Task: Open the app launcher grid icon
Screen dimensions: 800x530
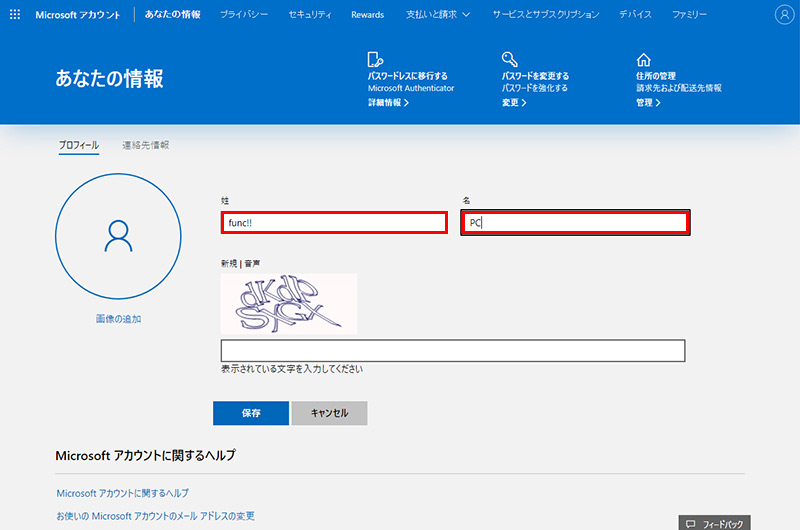Action: point(15,14)
